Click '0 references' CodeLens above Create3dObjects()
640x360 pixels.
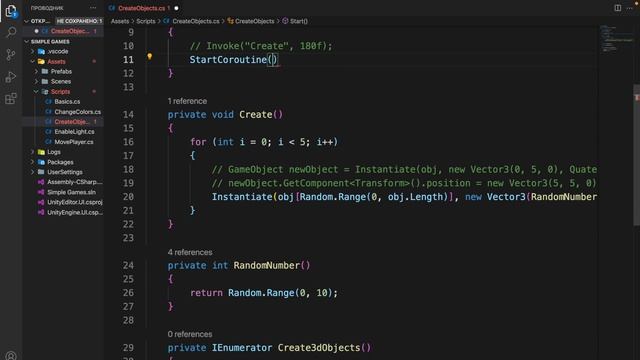point(190,334)
